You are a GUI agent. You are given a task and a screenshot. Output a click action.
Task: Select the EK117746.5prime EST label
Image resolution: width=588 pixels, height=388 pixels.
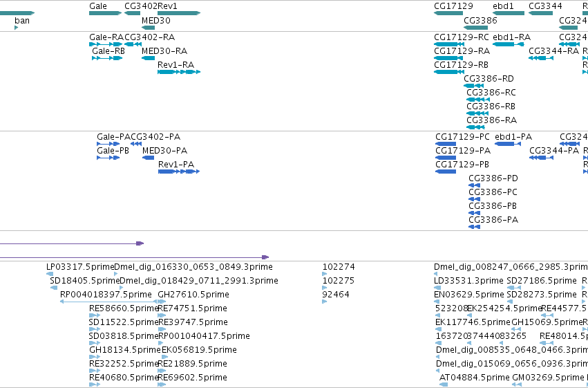point(473,323)
